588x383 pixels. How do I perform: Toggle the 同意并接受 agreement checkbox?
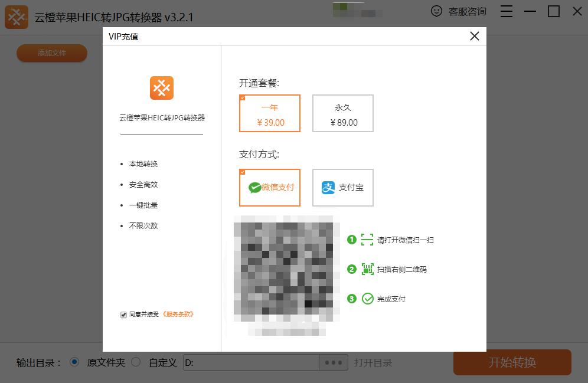pyautogui.click(x=123, y=315)
